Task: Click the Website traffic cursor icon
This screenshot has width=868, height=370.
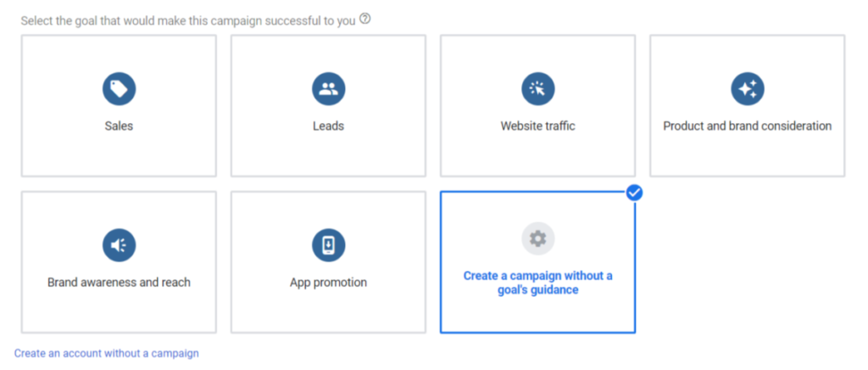Action: tap(537, 88)
